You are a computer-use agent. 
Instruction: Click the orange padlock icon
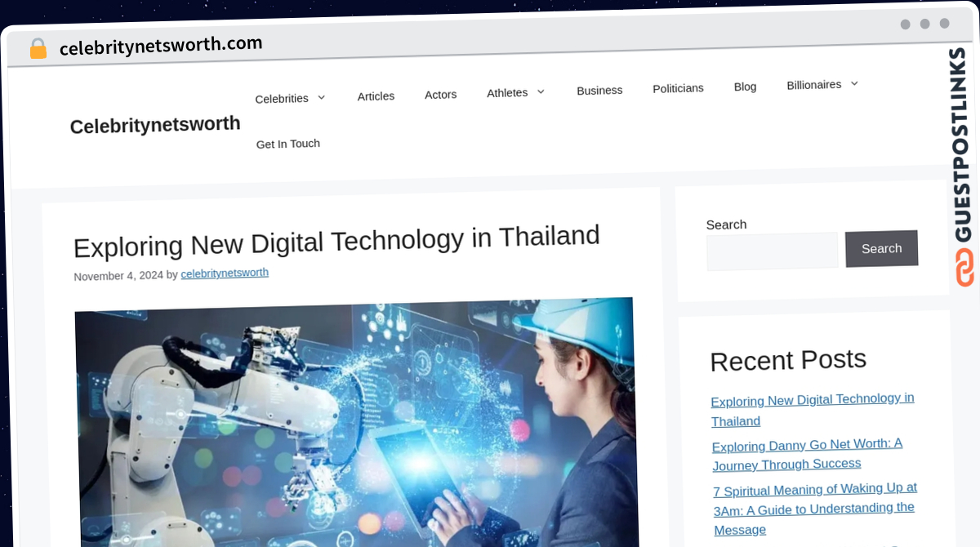click(x=38, y=48)
